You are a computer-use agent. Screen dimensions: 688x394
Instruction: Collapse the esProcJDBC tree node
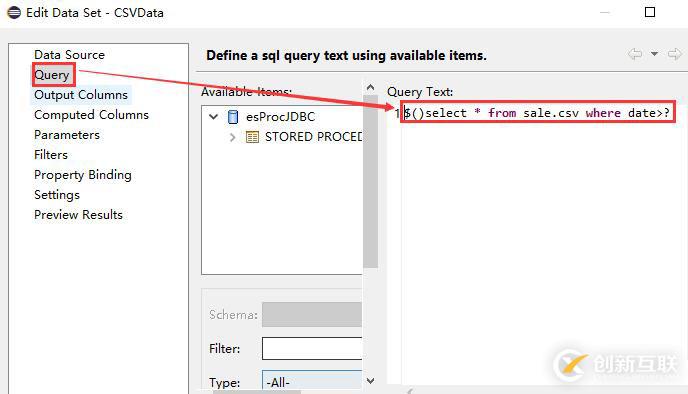pos(214,117)
